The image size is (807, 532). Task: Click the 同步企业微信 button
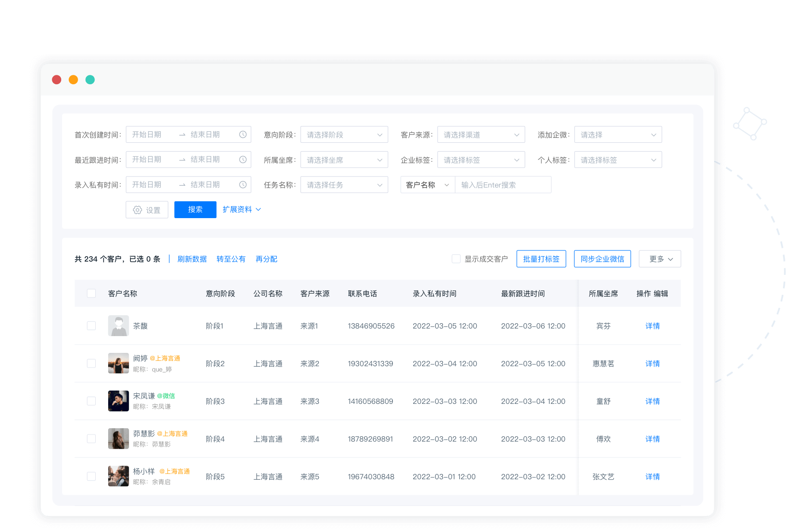click(602, 259)
